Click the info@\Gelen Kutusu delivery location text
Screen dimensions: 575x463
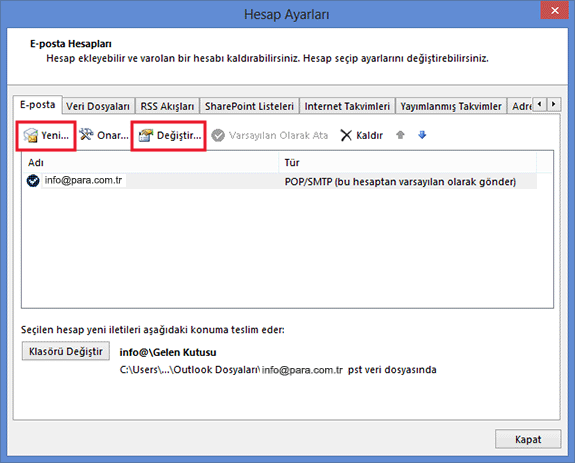coord(168,352)
